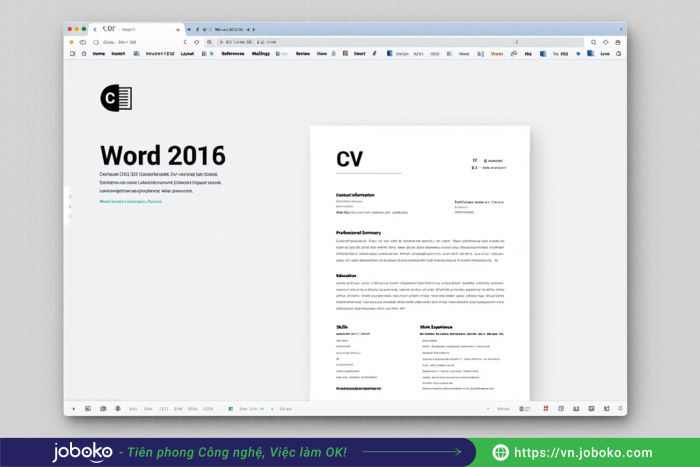
Task: Click the Professional Summary heading in CV
Action: [x=358, y=233]
